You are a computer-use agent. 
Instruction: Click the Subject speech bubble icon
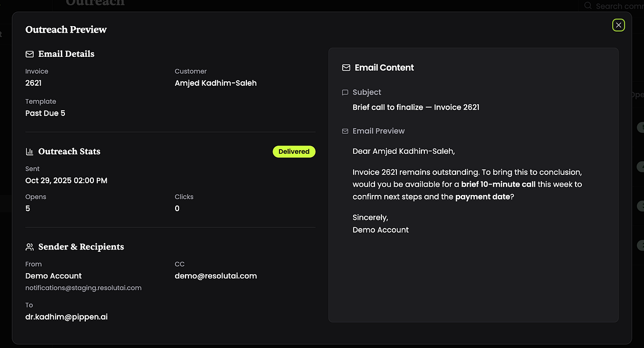[x=345, y=92]
